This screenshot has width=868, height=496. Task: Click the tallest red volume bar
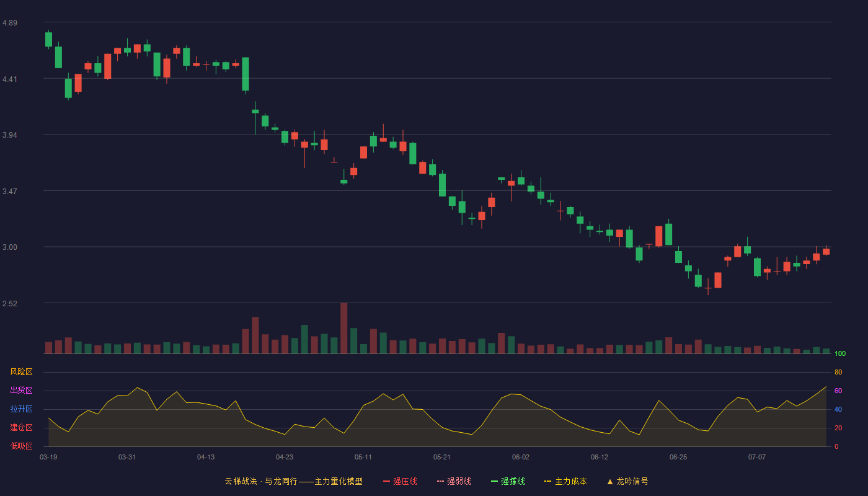tap(344, 328)
